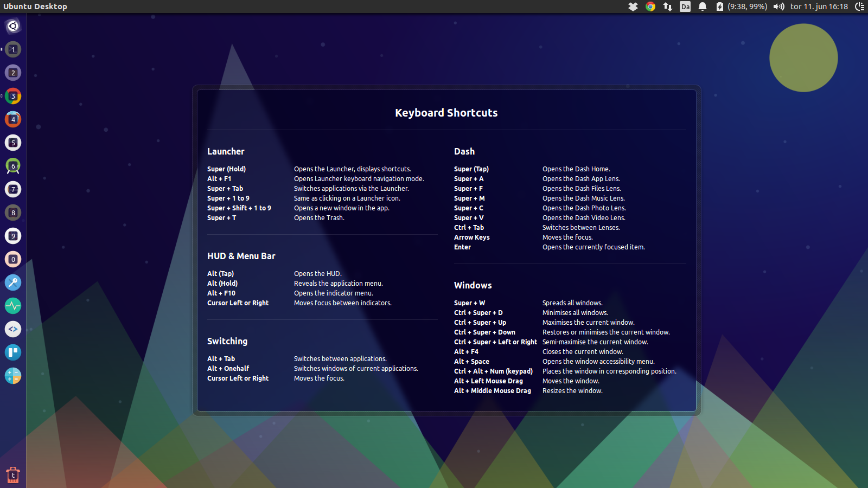
Task: Launch the launcher app numbered 1
Action: [x=13, y=49]
